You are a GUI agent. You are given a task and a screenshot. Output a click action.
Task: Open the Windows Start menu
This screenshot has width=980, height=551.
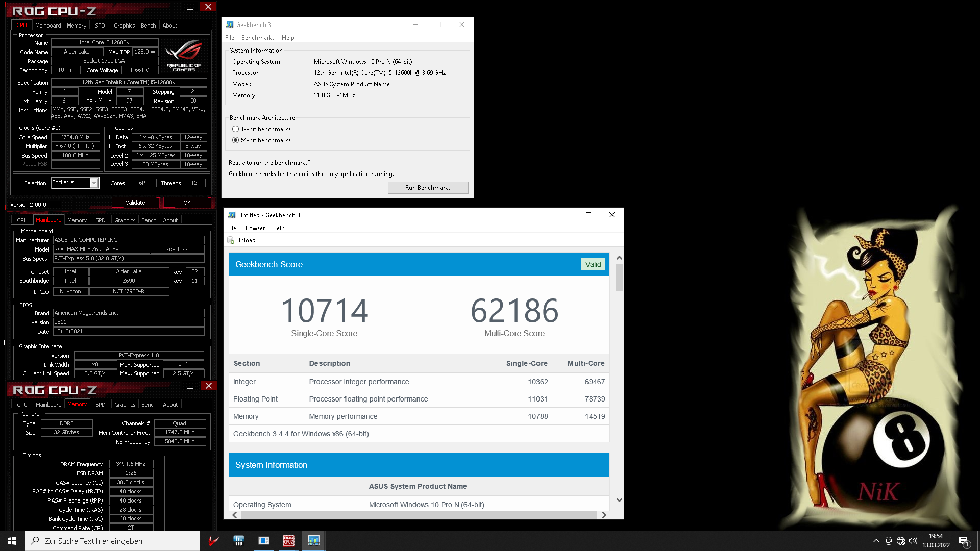(12, 541)
